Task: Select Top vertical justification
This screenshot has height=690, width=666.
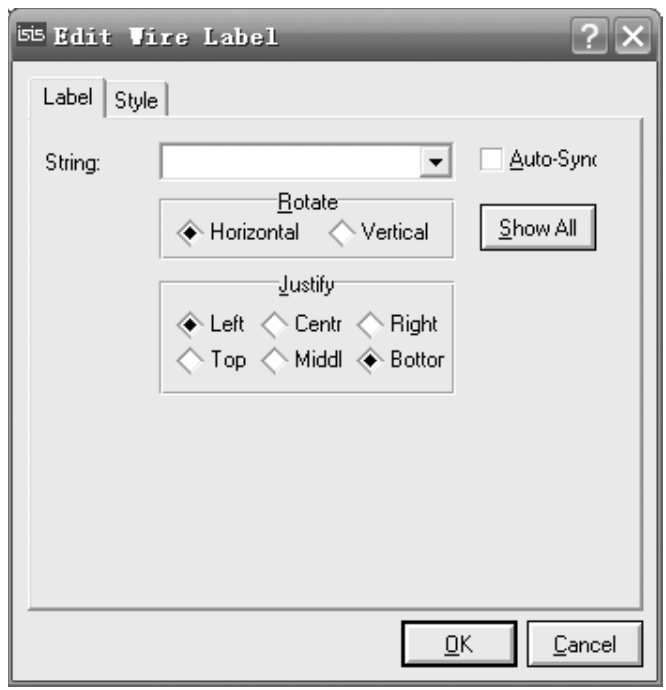Action: (x=189, y=360)
